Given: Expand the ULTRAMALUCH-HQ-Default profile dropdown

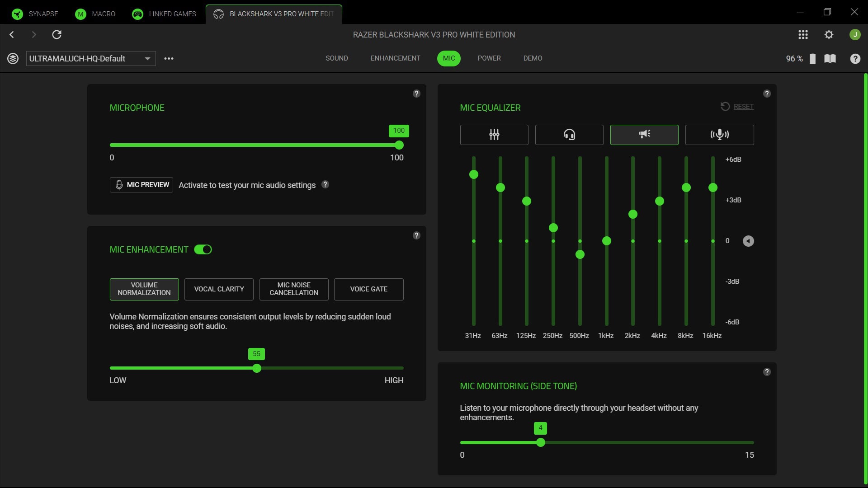Looking at the screenshot, I should 91,59.
